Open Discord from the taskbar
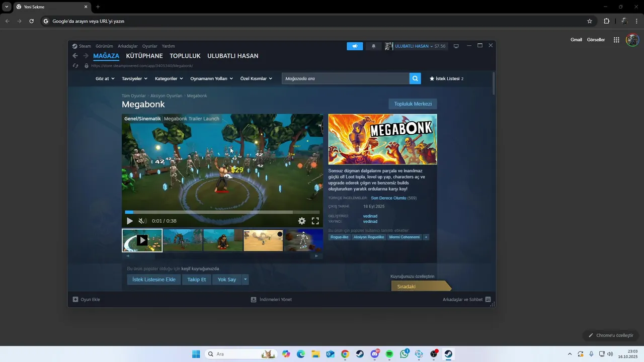644x362 pixels. point(375,354)
